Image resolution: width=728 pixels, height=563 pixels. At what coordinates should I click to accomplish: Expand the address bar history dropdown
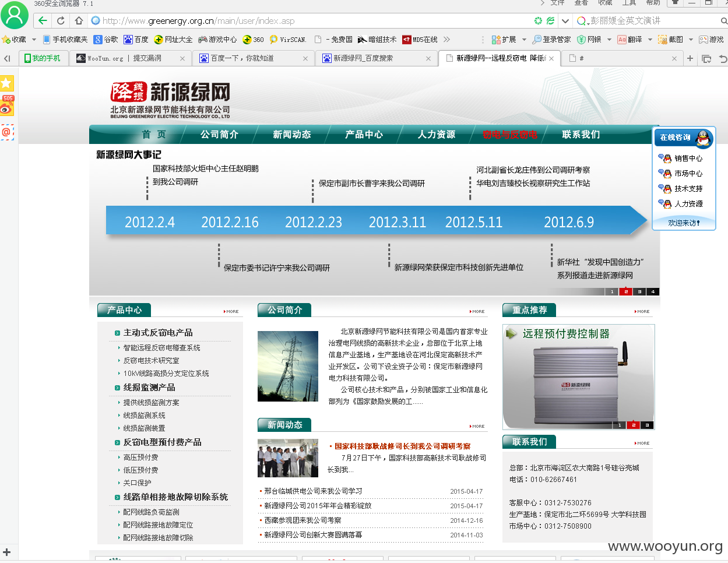(x=565, y=21)
